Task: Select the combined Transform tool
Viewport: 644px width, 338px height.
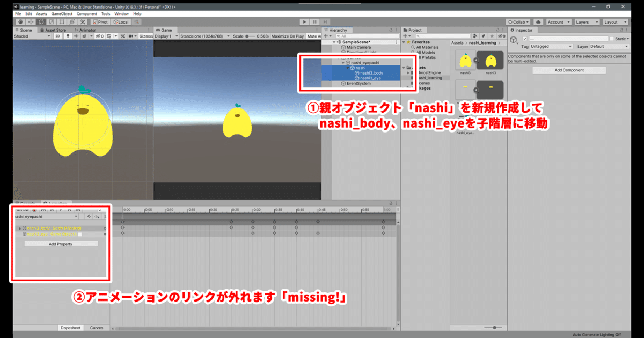Action: click(72, 22)
